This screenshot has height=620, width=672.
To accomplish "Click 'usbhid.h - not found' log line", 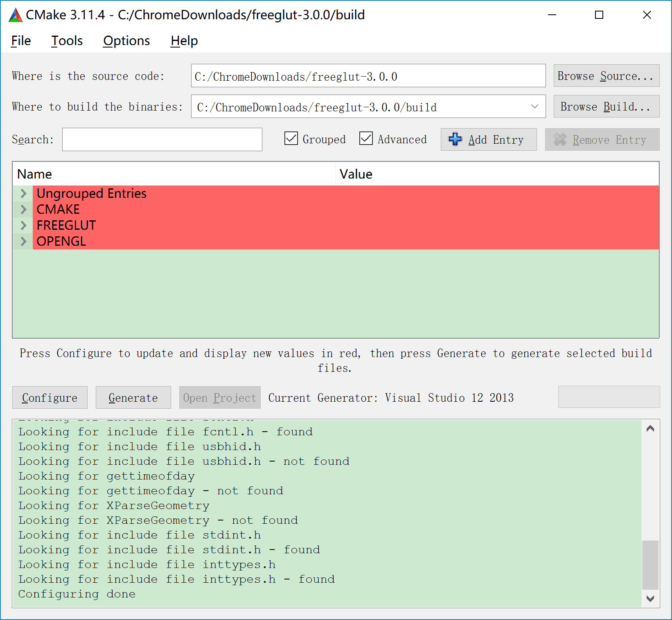I will coord(184,462).
